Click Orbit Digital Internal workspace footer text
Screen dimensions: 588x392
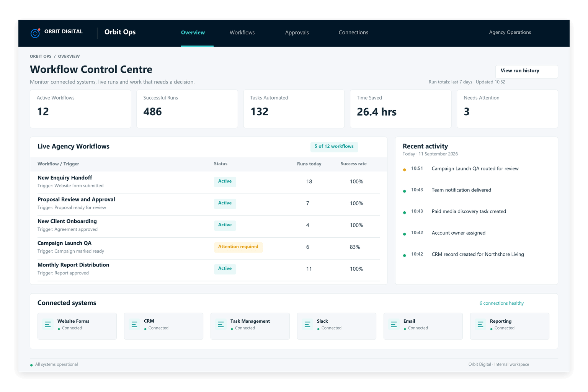point(499,364)
